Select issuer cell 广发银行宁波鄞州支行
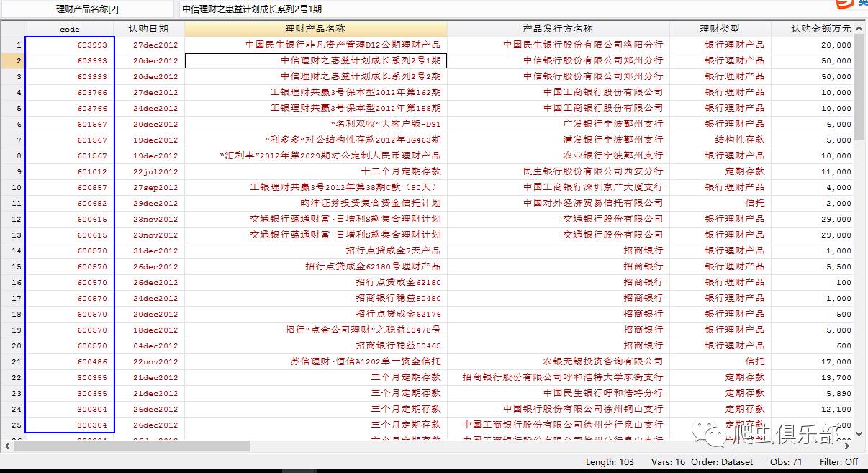 (559, 124)
